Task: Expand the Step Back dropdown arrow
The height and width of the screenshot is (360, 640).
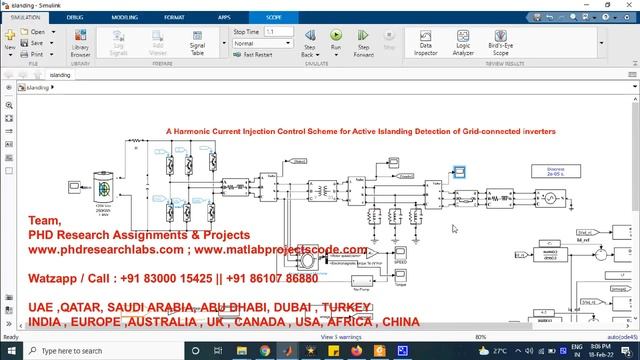Action: [x=318, y=55]
